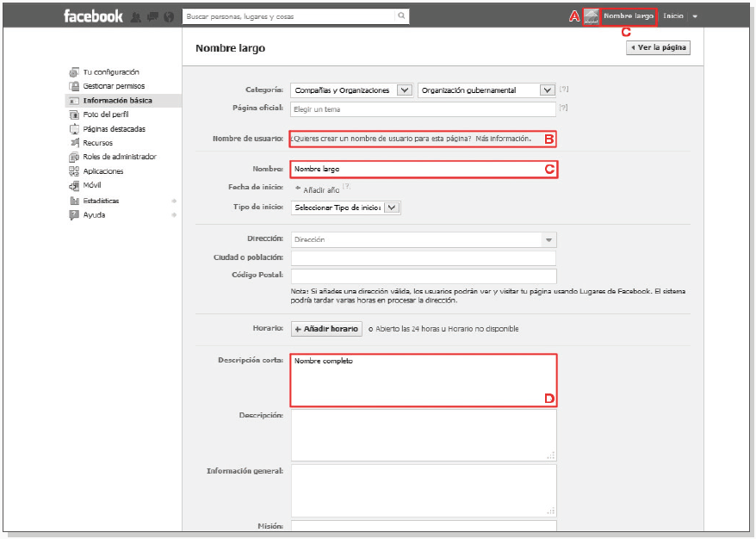Open the notifications globe icon
756x539 pixels.
coord(169,16)
